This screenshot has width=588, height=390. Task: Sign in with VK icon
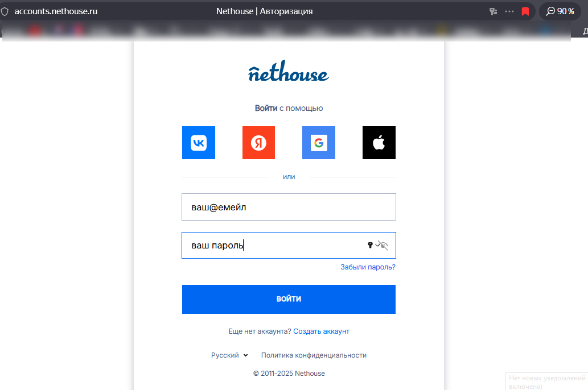point(198,143)
